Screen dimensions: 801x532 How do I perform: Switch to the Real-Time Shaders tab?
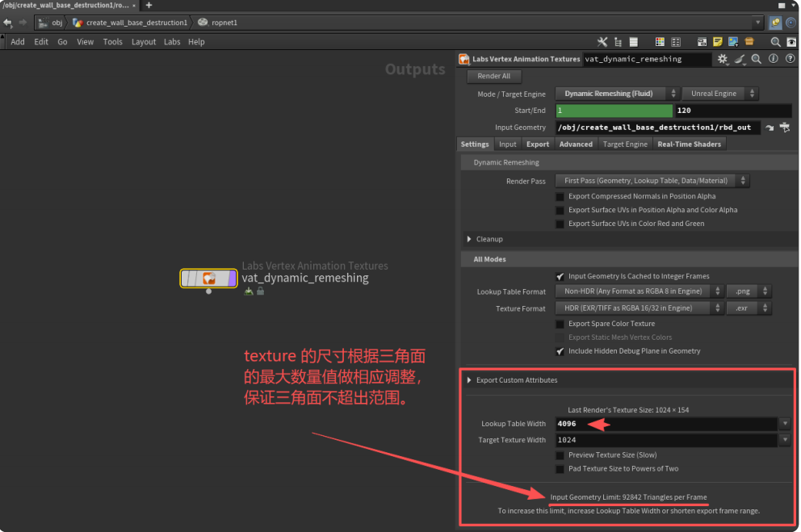click(x=689, y=145)
